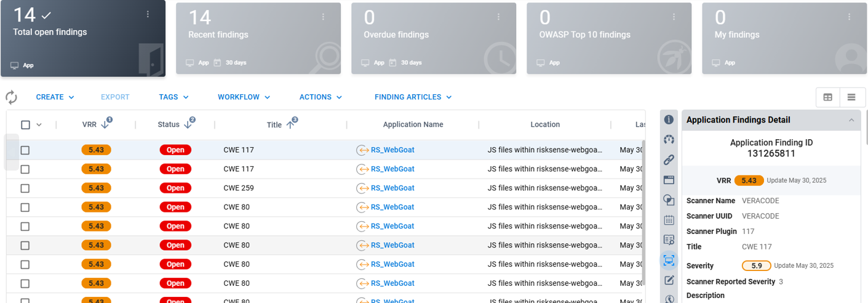The image size is (868, 303).
Task: Open kebab menu on OWASP Top 10 card
Action: (674, 17)
